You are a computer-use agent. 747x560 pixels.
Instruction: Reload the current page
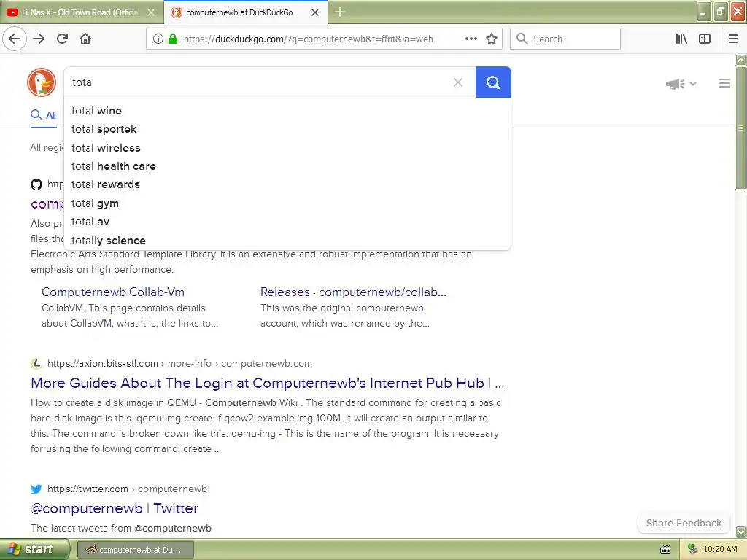point(63,39)
